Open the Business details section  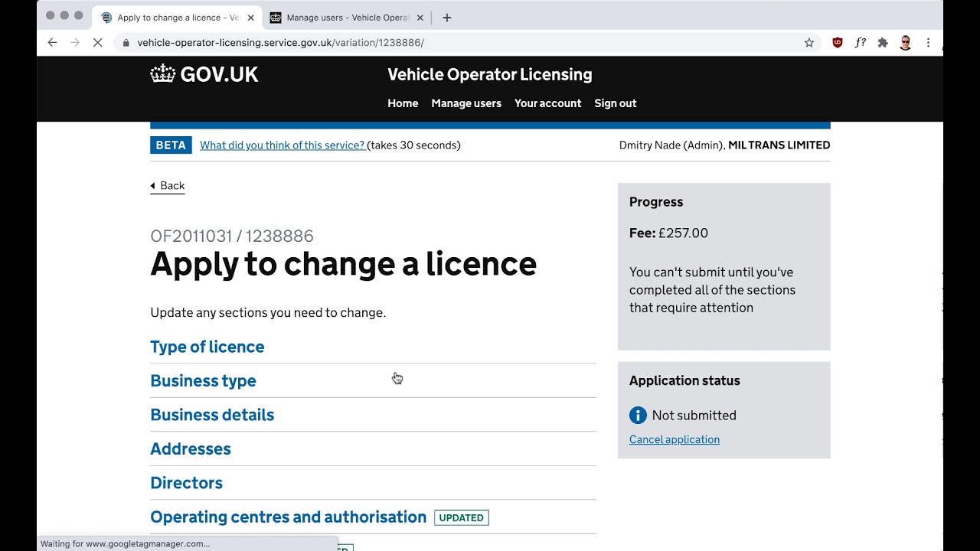click(212, 415)
